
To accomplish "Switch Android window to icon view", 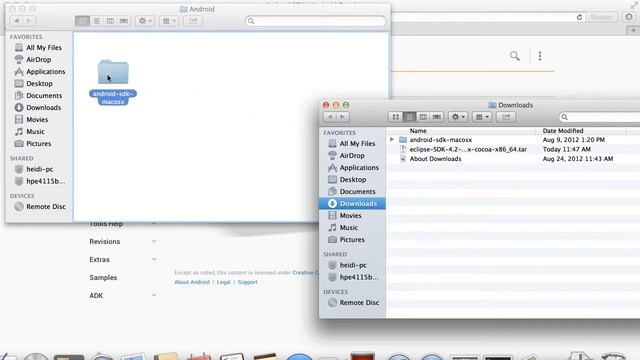I will pos(82,21).
